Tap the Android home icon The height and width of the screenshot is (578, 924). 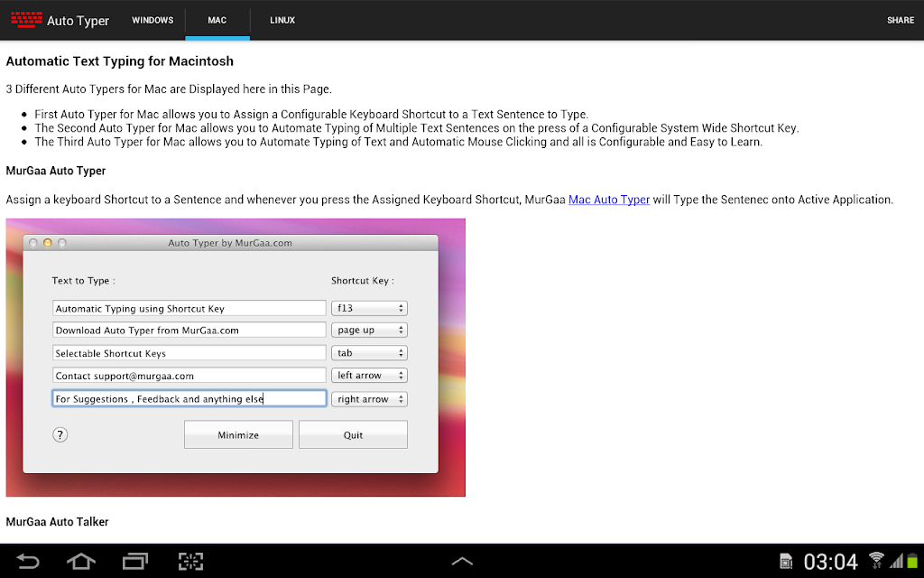(x=81, y=561)
